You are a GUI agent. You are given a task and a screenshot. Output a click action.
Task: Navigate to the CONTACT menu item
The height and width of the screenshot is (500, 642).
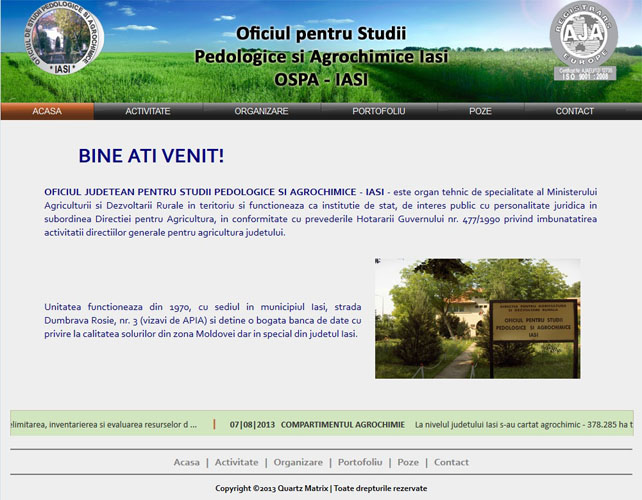coord(575,111)
